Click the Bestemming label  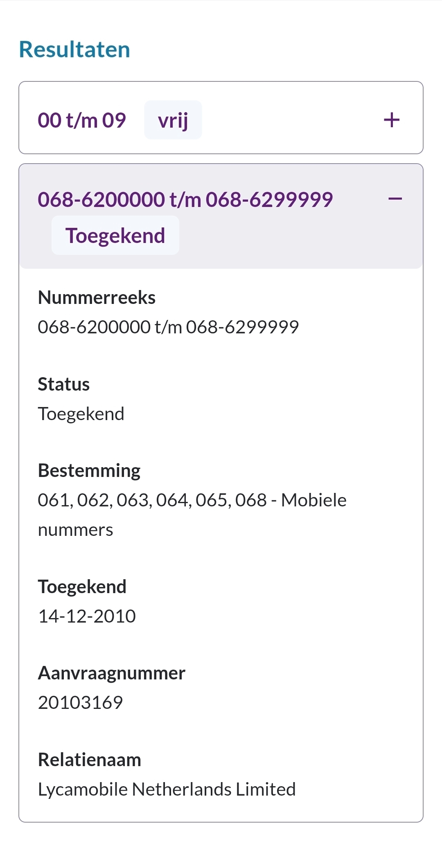89,471
